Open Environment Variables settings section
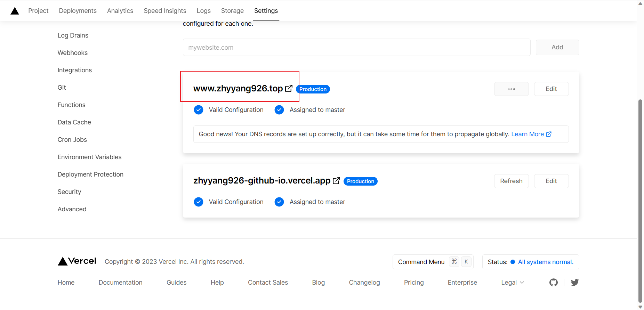644x310 pixels. [90, 157]
